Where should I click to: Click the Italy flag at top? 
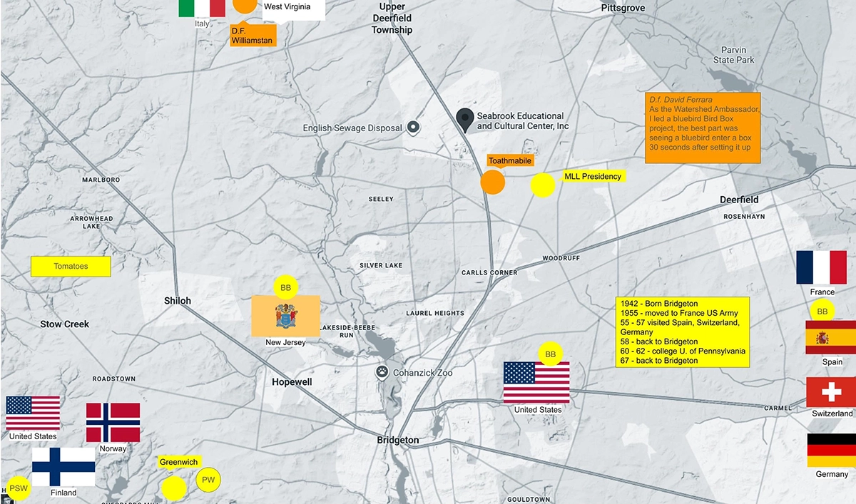point(202,9)
